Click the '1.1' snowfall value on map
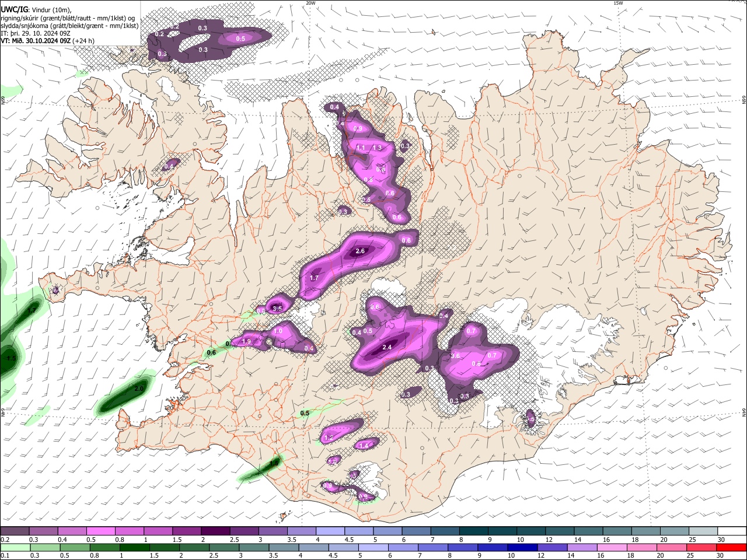 (x=361, y=148)
